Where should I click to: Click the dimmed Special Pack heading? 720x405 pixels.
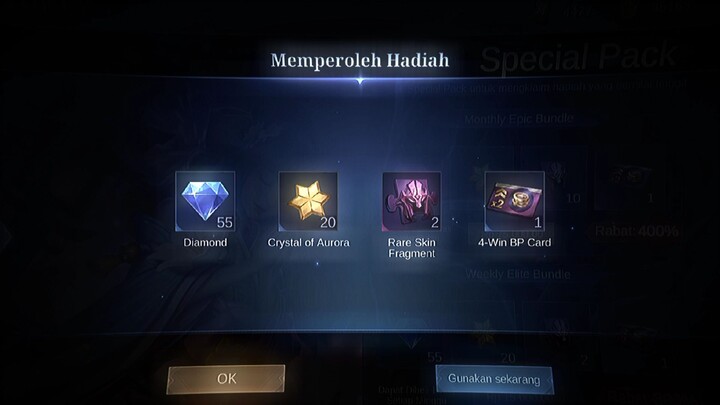[x=579, y=58]
